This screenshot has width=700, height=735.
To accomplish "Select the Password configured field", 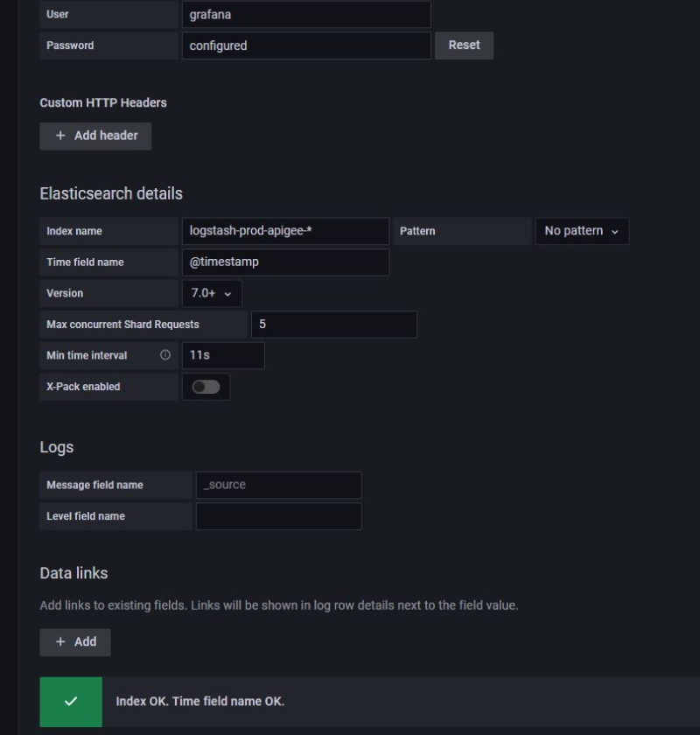I will click(306, 45).
